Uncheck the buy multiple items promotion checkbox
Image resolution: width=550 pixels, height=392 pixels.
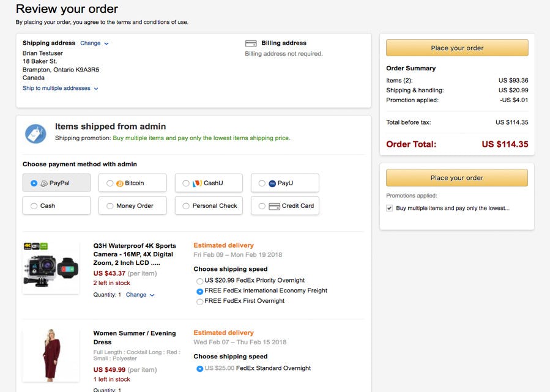point(390,209)
